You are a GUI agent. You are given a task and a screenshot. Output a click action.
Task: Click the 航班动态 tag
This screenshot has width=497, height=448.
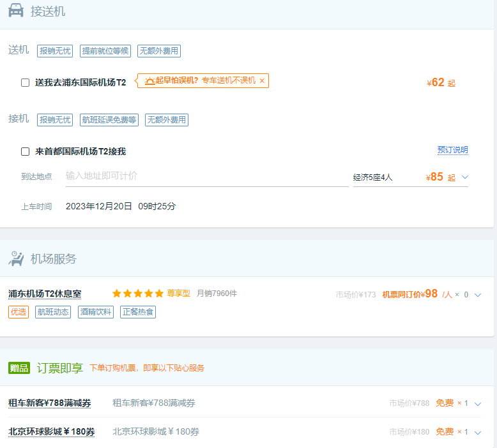[53, 312]
